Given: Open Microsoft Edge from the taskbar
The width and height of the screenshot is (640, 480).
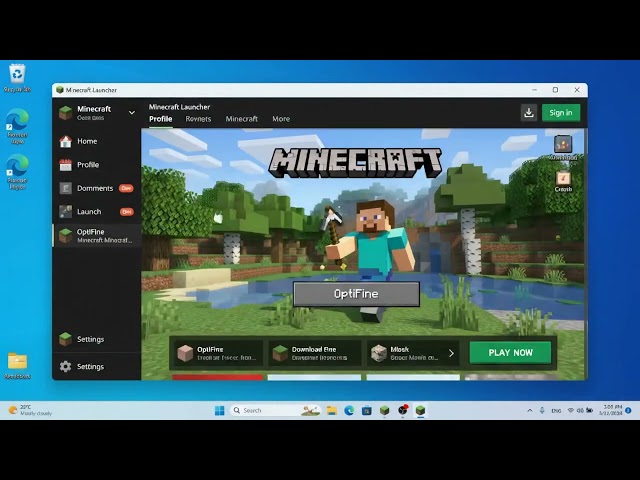Looking at the screenshot, I should [349, 411].
